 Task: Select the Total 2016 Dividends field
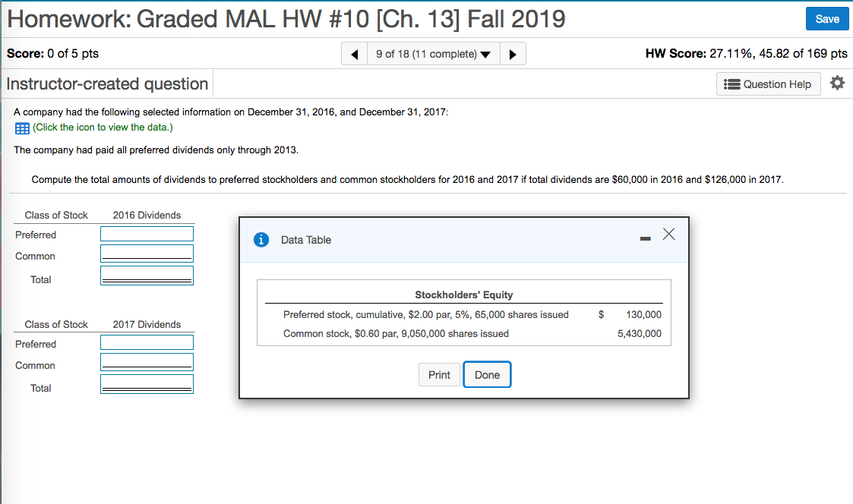point(147,275)
